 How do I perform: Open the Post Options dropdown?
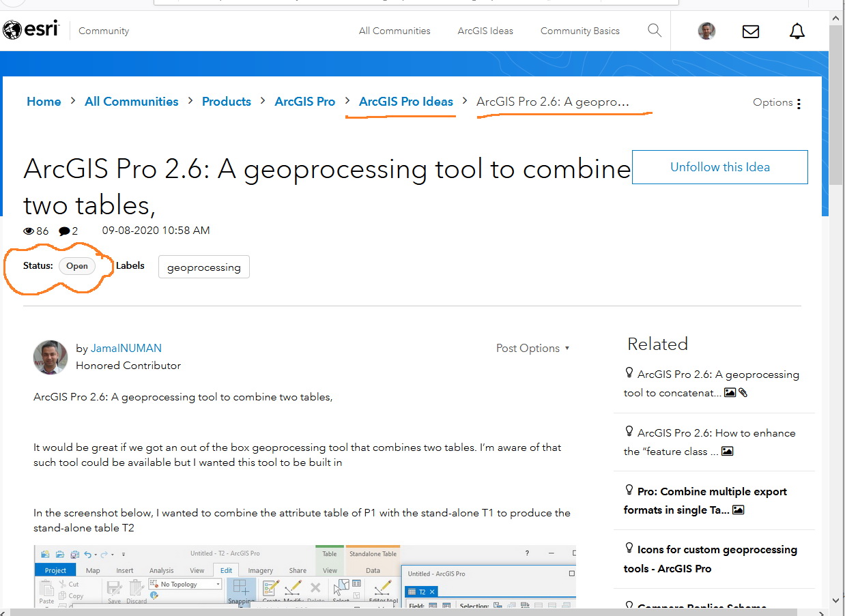533,348
